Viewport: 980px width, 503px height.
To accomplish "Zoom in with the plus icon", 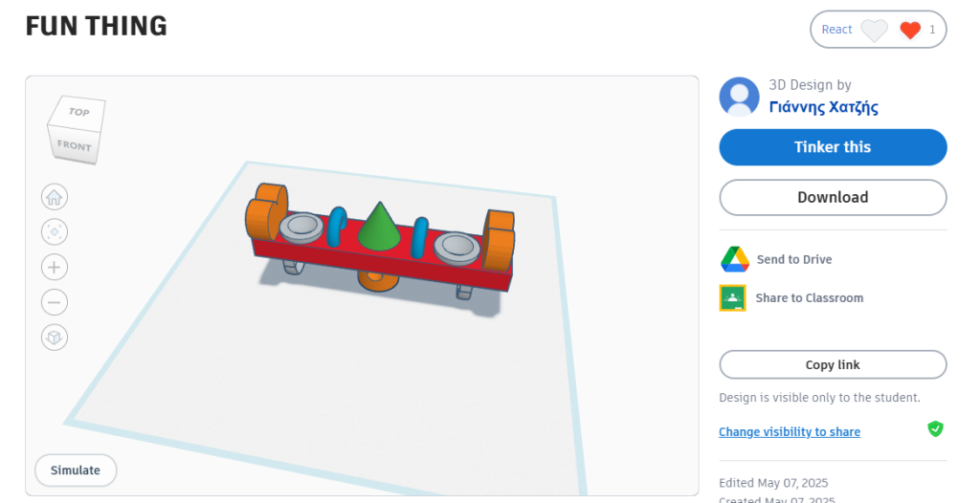I will point(55,268).
